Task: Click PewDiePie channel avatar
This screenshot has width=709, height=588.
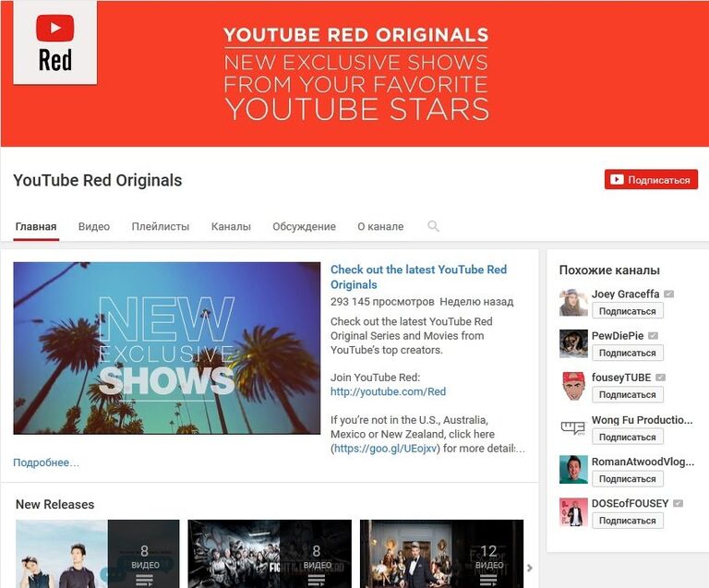Action: [573, 344]
